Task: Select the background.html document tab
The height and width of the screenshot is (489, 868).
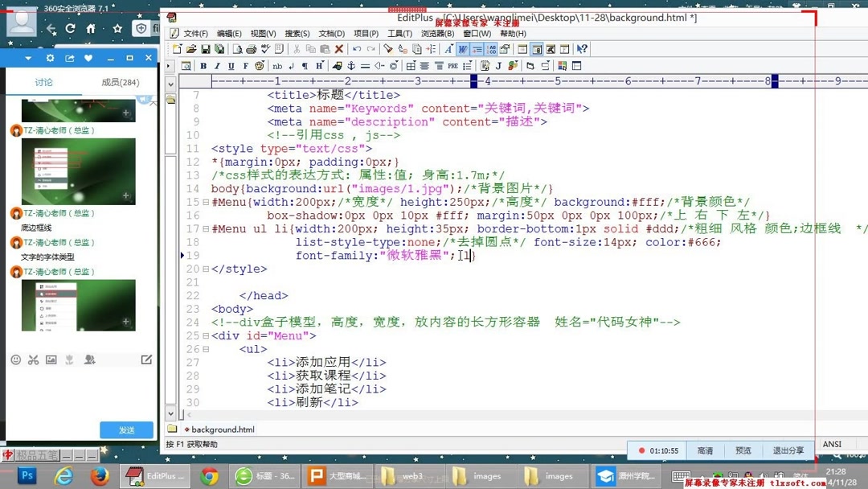Action: point(219,429)
